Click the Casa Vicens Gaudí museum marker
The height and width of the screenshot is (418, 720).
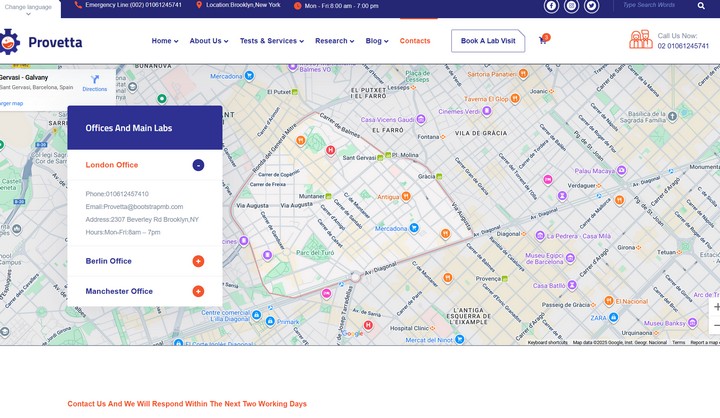click(x=421, y=120)
